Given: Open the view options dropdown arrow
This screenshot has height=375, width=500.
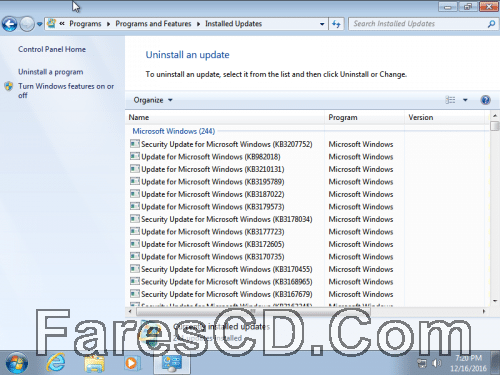Looking at the screenshot, I should pyautogui.click(x=465, y=100).
